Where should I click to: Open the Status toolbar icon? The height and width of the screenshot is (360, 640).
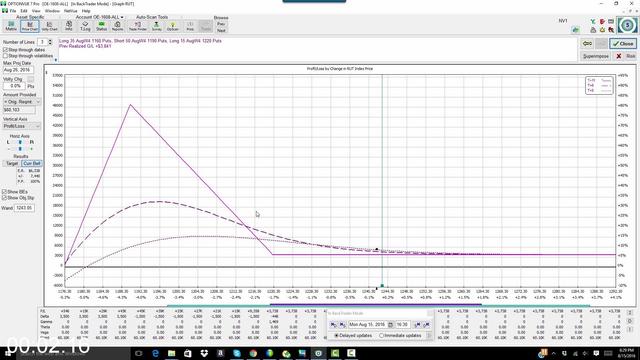click(x=101, y=26)
